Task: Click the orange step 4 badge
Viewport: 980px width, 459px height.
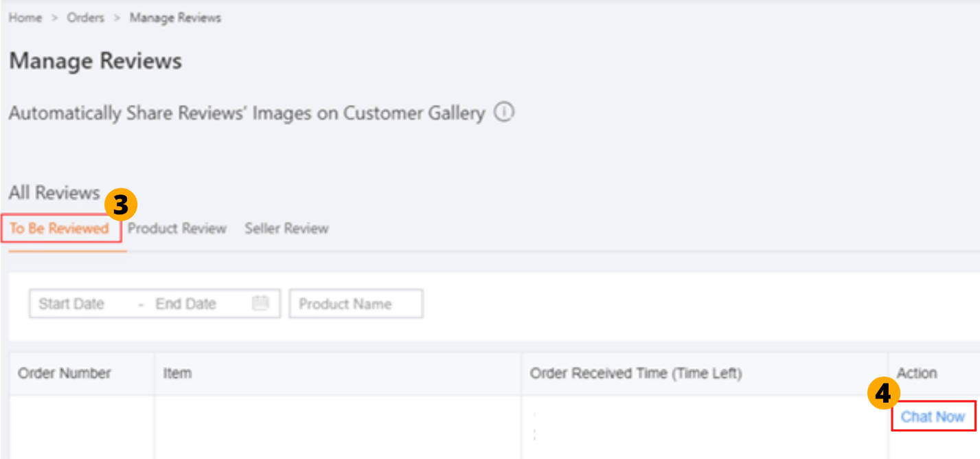Action: tap(884, 394)
